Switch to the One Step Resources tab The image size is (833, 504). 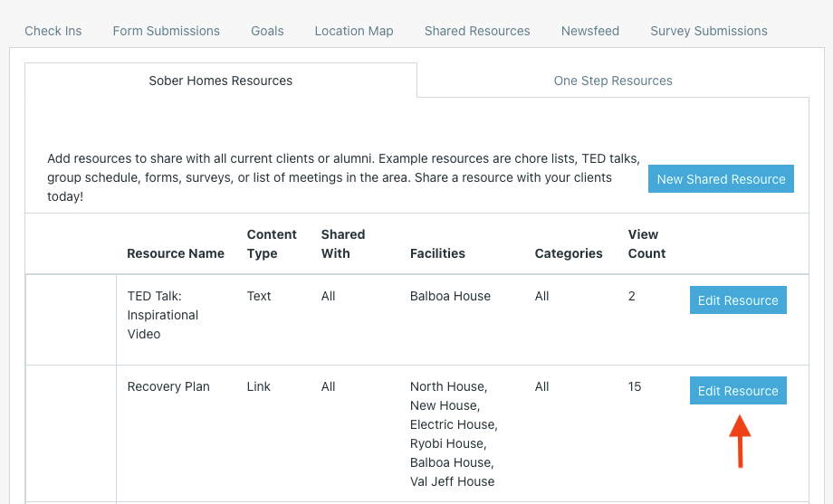pos(613,81)
